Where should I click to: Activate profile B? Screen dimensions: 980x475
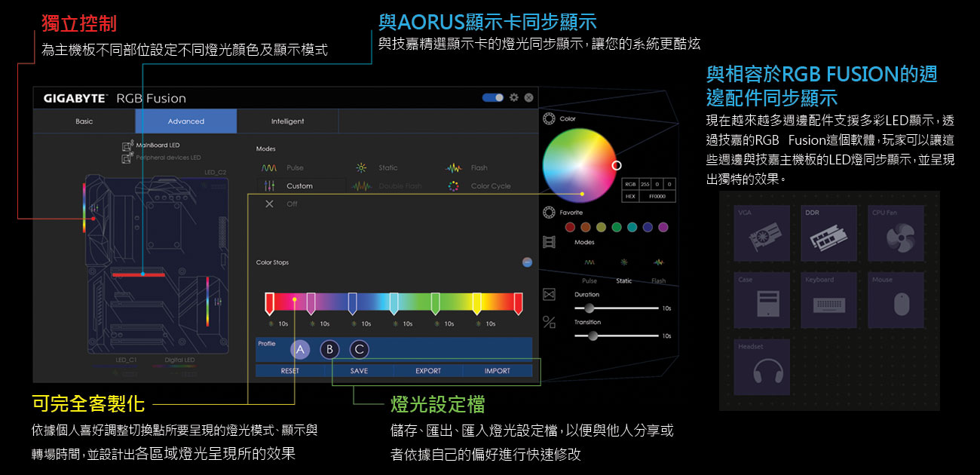tap(329, 350)
